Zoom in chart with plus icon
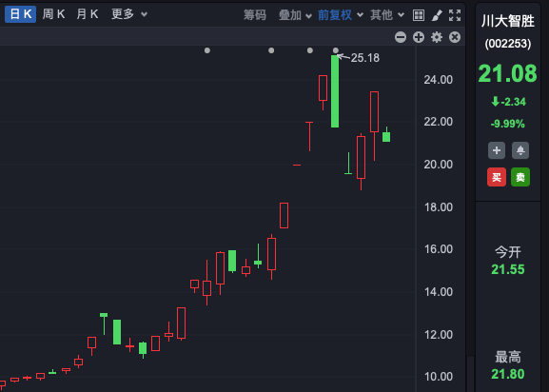Image resolution: width=549 pixels, height=392 pixels. (419, 37)
